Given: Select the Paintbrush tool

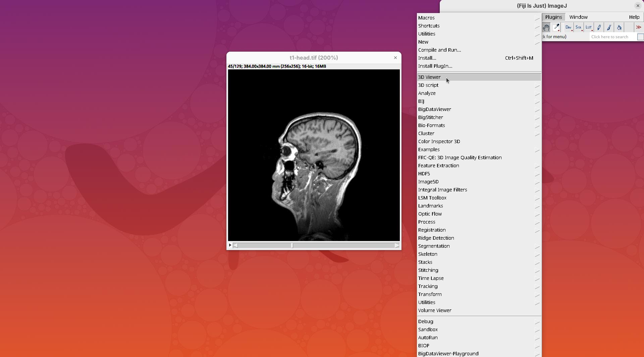Looking at the screenshot, I should click(609, 27).
